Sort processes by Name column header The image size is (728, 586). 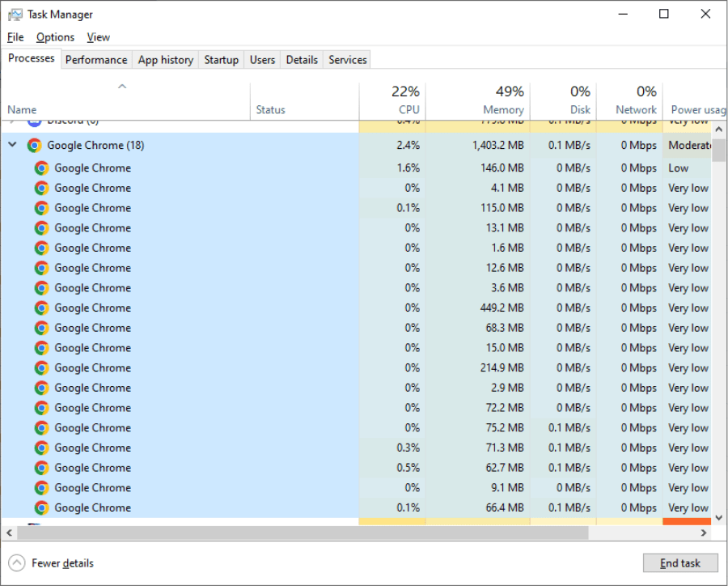click(x=125, y=101)
